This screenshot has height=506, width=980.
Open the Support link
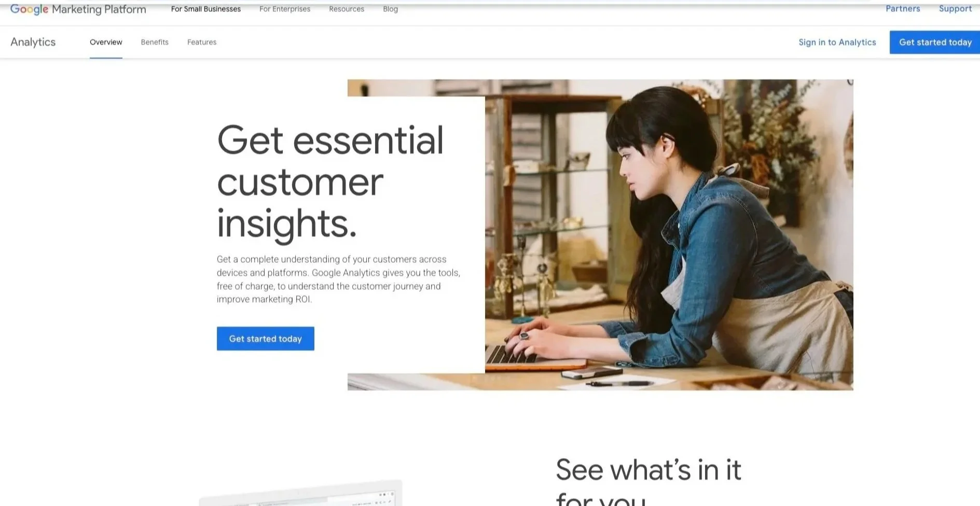pos(955,9)
